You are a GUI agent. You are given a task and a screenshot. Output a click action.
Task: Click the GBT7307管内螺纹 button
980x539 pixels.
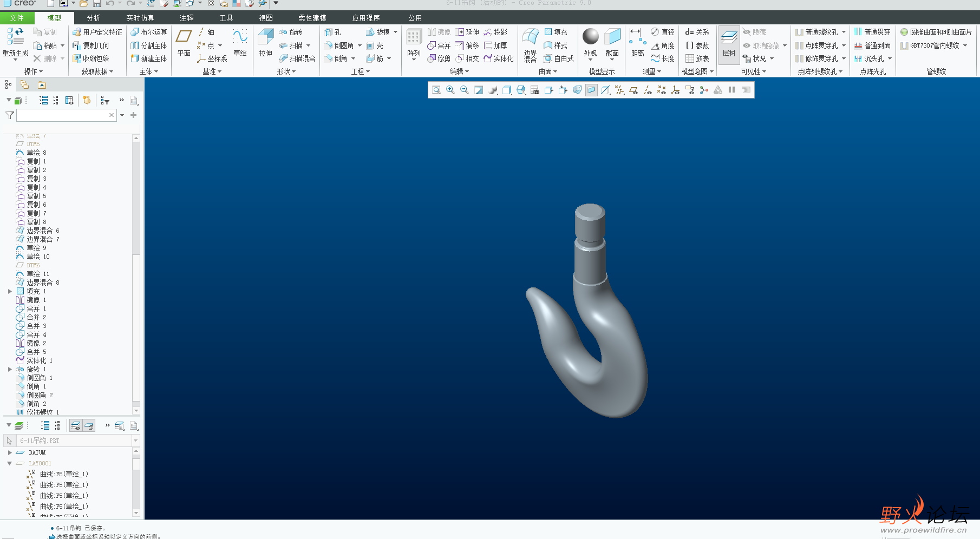click(x=929, y=45)
